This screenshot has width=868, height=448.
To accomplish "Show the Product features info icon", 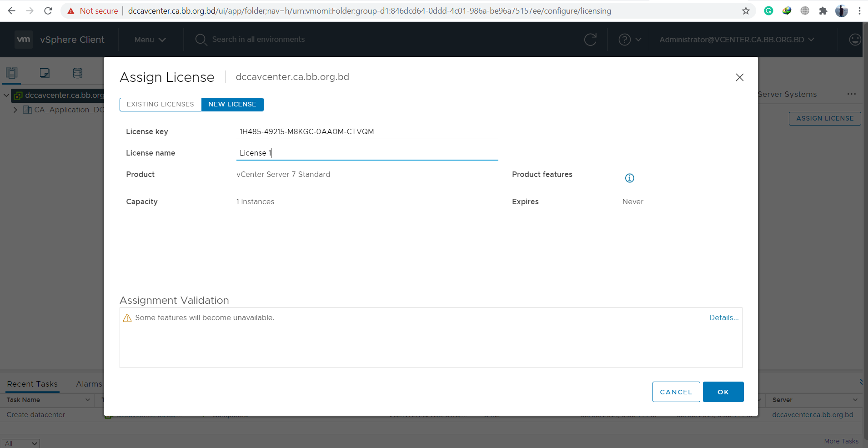I will point(630,178).
